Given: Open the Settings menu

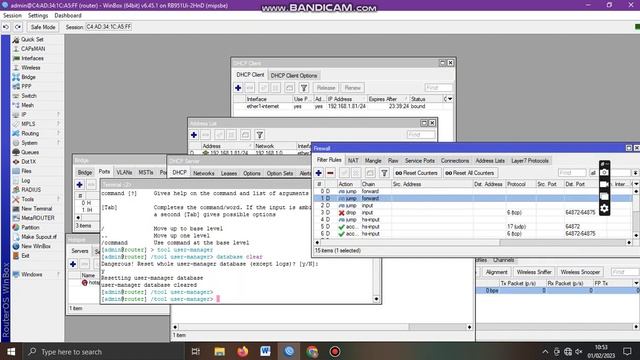Looking at the screenshot, I should tap(38, 16).
